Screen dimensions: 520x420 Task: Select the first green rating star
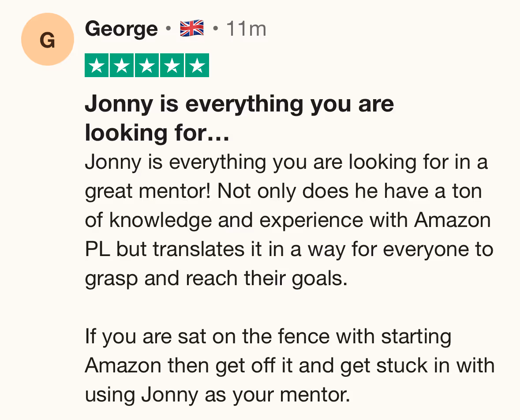pyautogui.click(x=97, y=65)
